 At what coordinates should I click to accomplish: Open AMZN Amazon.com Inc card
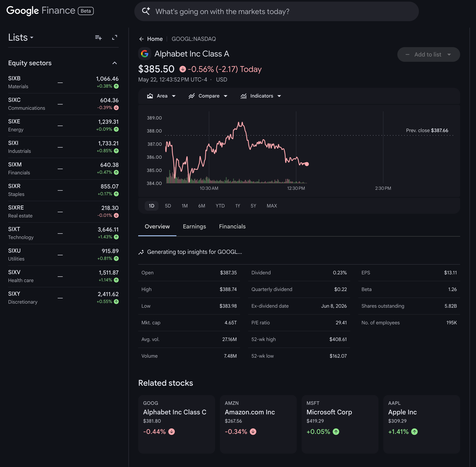258,424
